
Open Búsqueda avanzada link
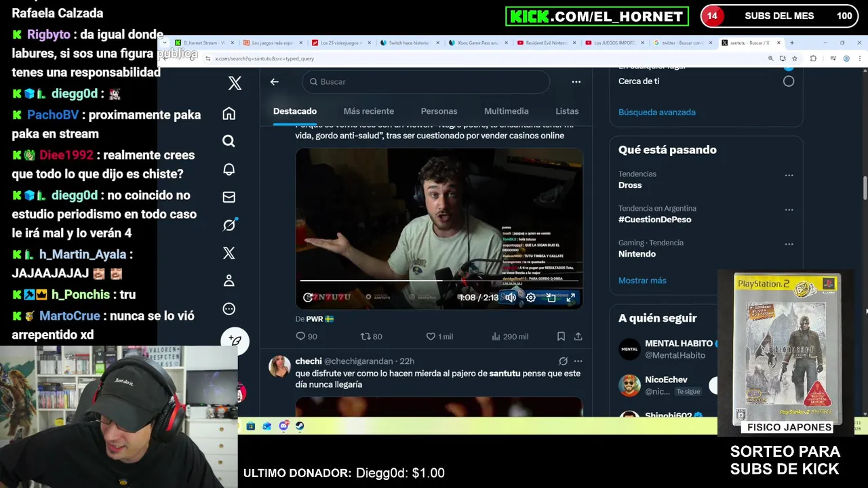point(656,112)
